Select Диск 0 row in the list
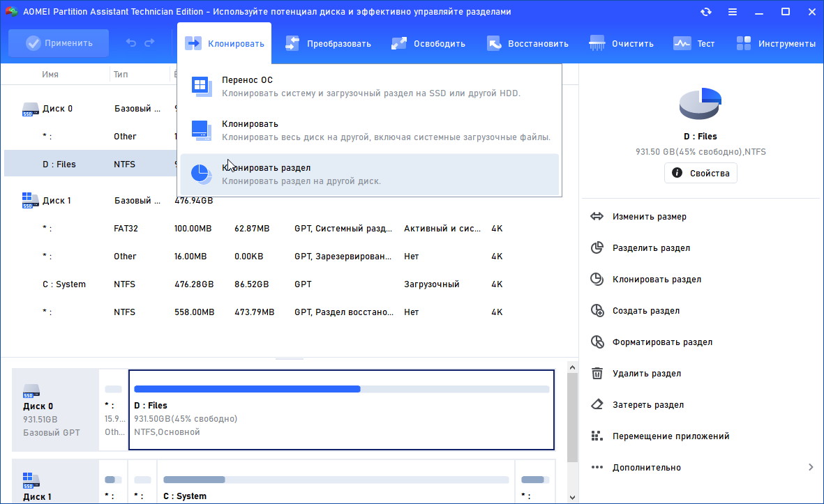 89,109
